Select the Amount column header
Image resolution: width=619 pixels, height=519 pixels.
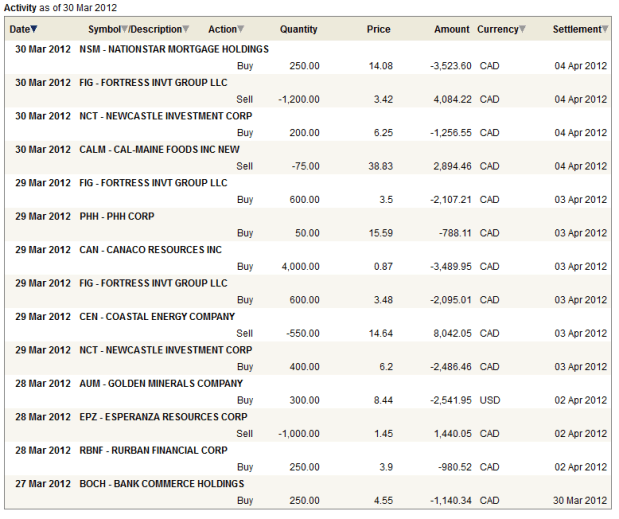coord(451,29)
